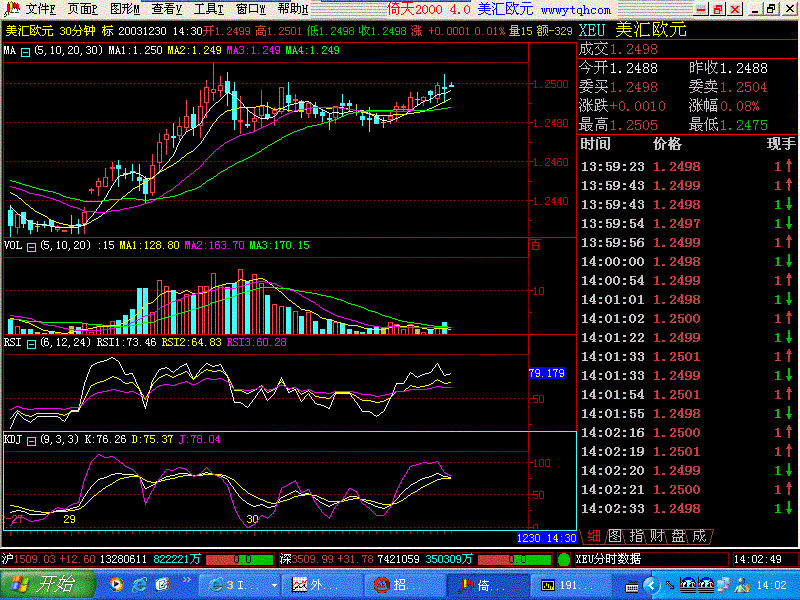Open the 窗口W menu
Screen dimensions: 800x600
(x=251, y=9)
